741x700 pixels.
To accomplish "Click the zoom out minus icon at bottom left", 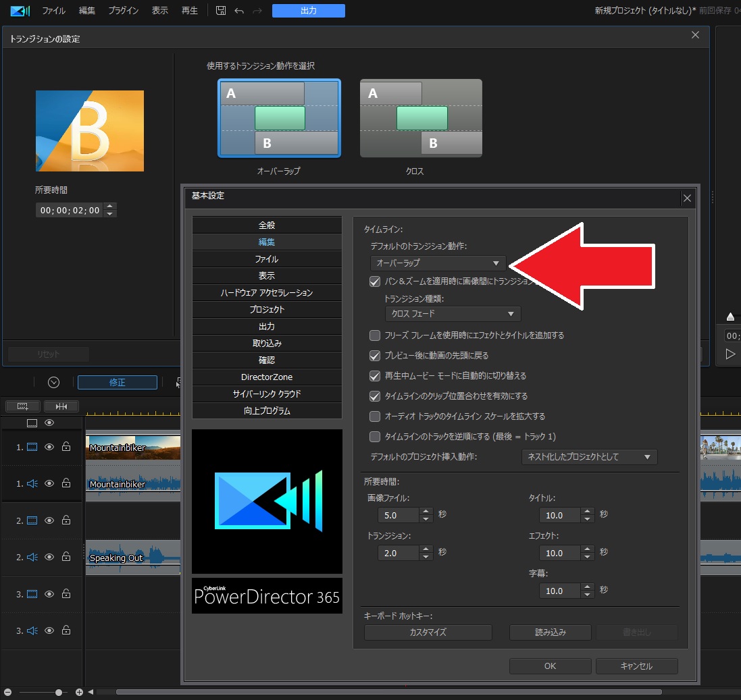I will click(x=7, y=692).
